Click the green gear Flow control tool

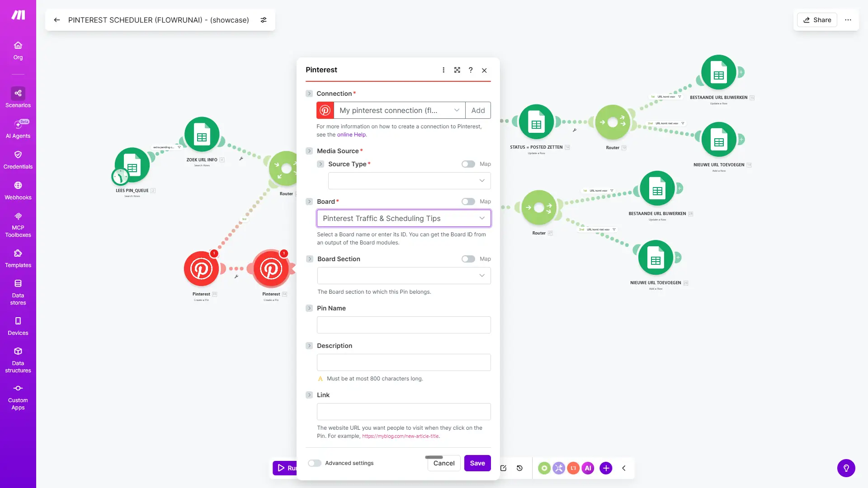(x=544, y=468)
